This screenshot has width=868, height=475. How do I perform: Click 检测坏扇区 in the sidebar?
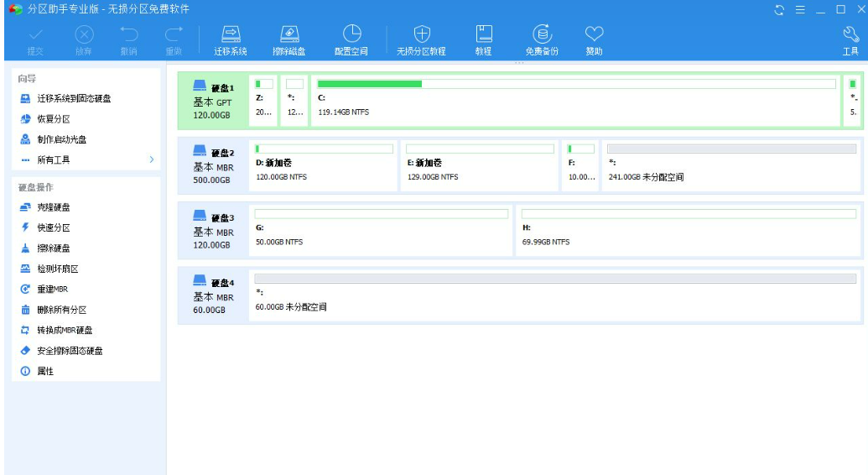coord(57,269)
